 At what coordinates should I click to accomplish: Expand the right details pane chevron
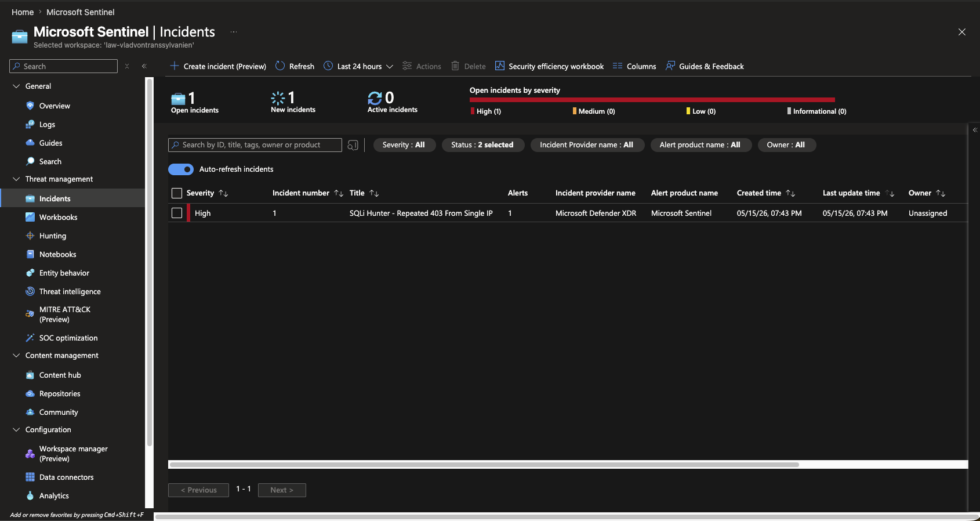pos(975,130)
